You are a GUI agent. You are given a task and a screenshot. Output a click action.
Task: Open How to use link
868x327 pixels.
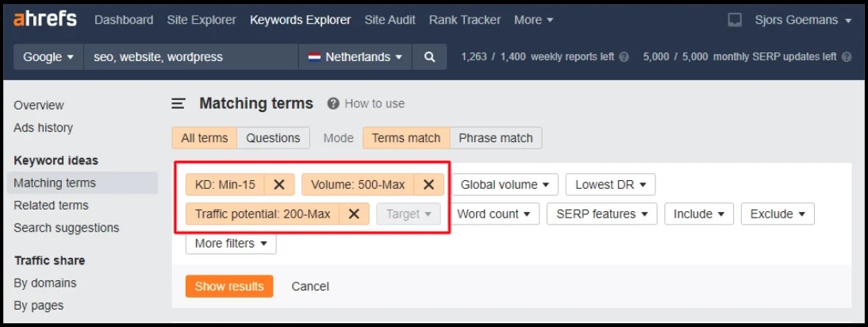pos(374,103)
